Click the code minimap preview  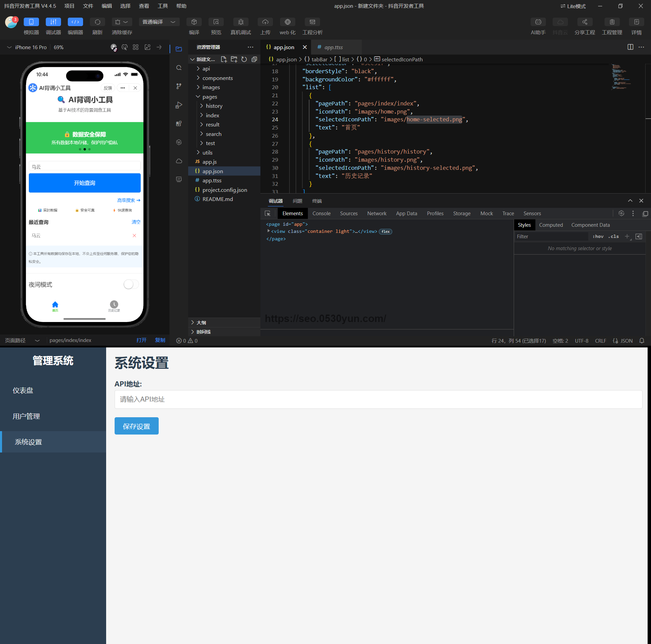pos(620,77)
